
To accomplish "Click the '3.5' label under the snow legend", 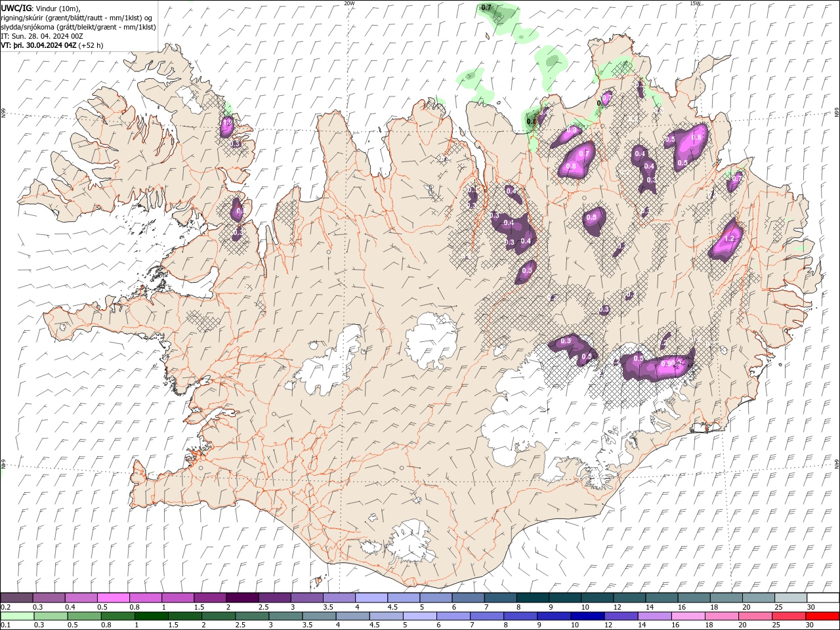I will tap(328, 607).
